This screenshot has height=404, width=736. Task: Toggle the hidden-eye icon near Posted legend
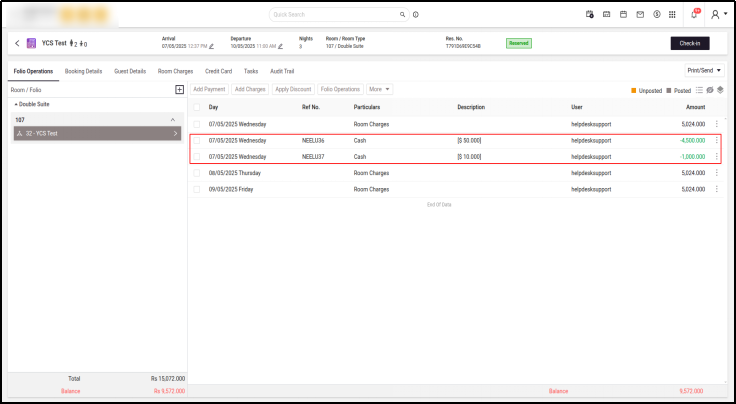(710, 90)
